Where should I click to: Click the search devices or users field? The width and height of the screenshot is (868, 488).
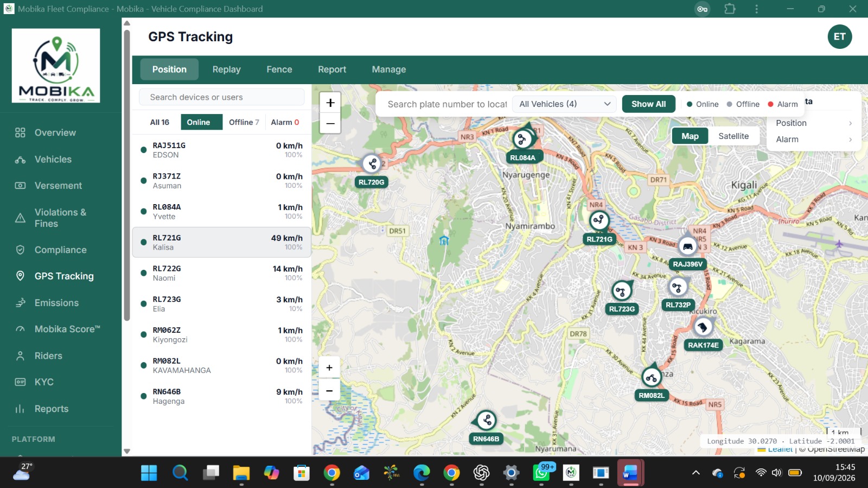[222, 97]
